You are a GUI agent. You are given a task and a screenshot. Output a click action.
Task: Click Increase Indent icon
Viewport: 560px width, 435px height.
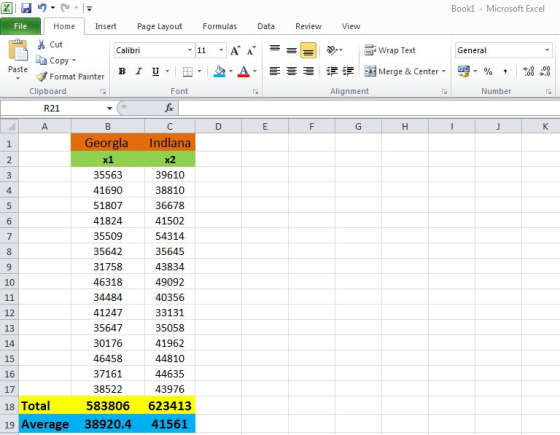(x=348, y=71)
